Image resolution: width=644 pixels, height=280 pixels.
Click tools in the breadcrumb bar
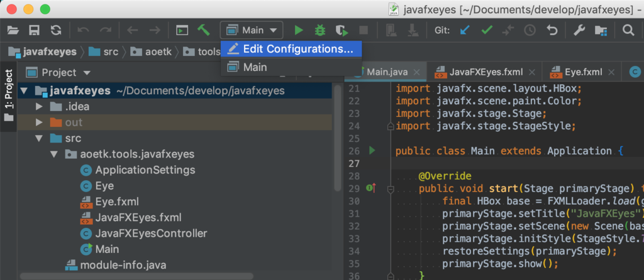tap(202, 51)
